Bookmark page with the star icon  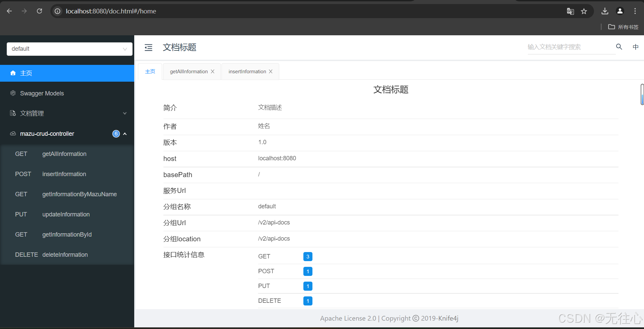click(584, 11)
